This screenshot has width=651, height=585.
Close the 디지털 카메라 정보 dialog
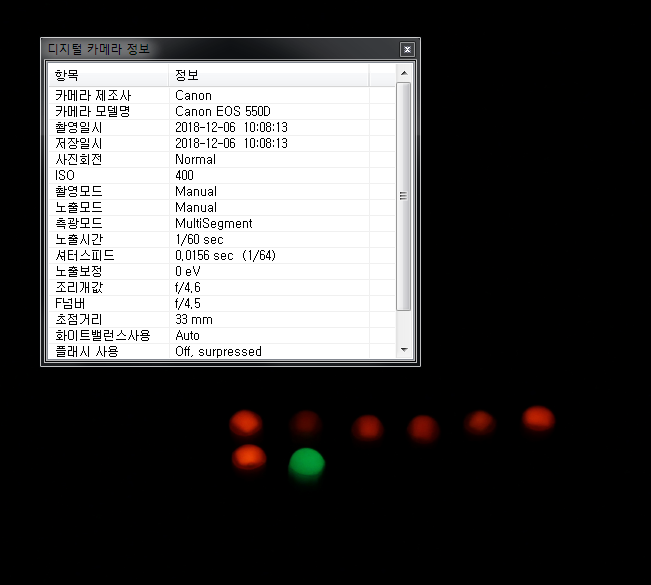407,49
